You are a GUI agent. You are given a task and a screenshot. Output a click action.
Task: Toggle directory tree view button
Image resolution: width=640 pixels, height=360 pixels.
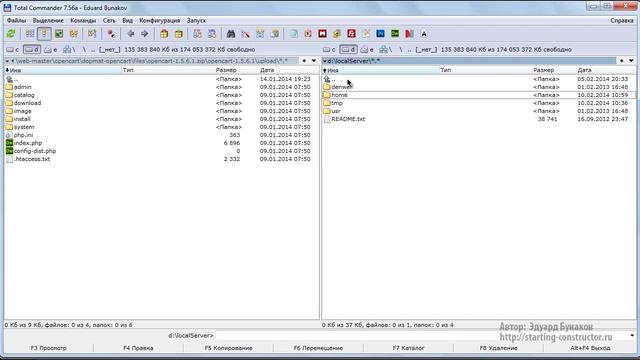(x=73, y=34)
